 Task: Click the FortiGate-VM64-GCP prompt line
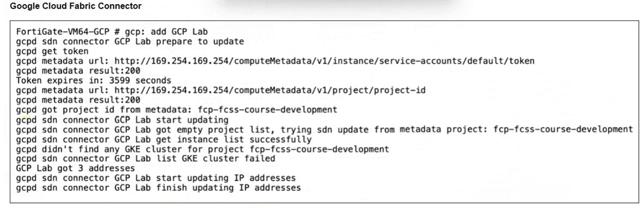112,32
